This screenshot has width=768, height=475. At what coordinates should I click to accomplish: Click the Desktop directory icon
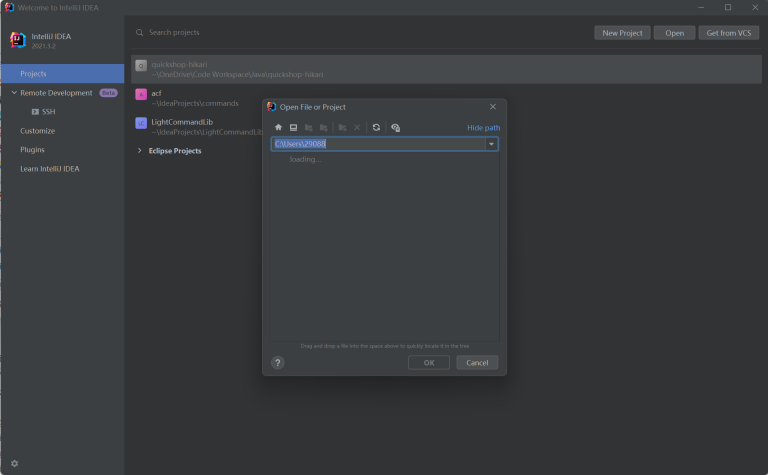click(x=293, y=128)
